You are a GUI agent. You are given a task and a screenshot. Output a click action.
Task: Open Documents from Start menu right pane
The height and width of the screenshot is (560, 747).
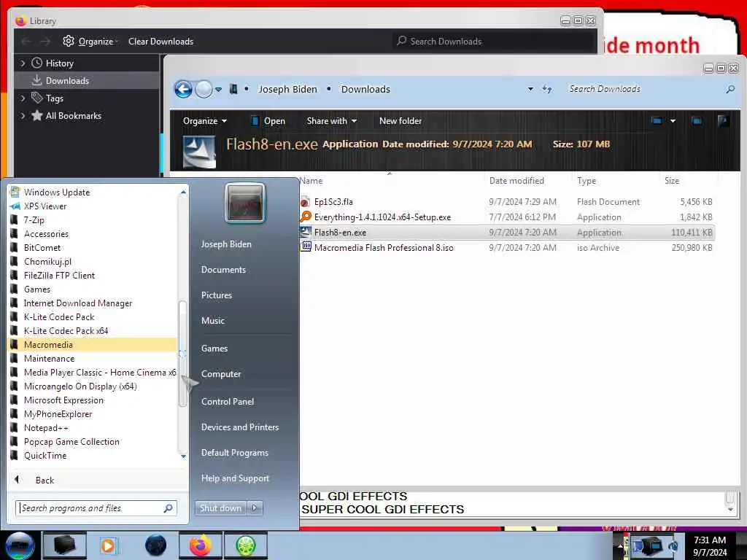[x=223, y=270]
